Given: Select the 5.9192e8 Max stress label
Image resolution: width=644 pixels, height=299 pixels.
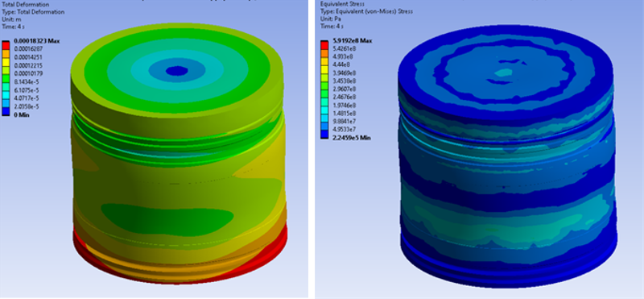Looking at the screenshot, I should [352, 41].
